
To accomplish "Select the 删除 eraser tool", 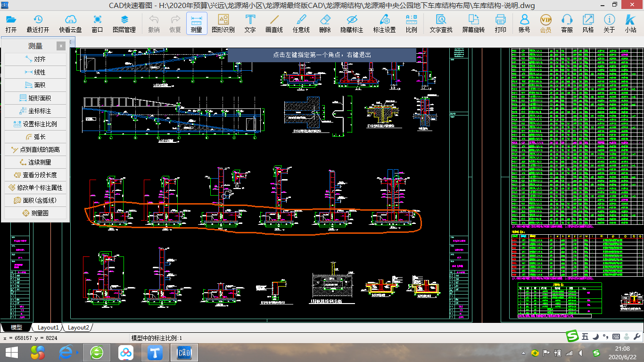I will pos(325,24).
